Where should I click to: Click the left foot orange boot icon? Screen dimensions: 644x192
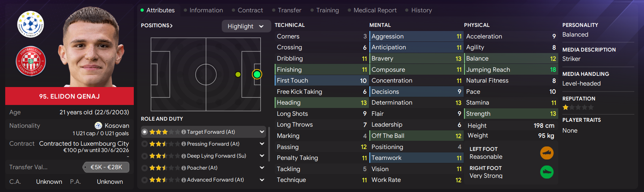point(547,153)
